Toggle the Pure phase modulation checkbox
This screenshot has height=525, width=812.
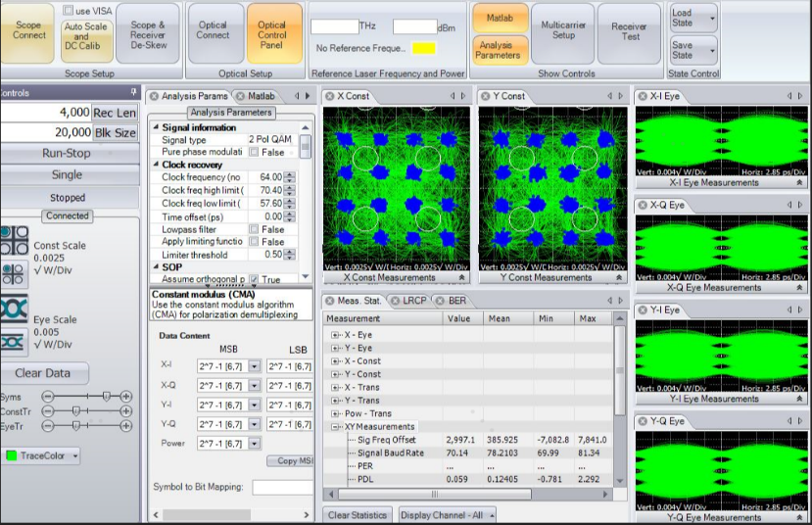click(255, 153)
